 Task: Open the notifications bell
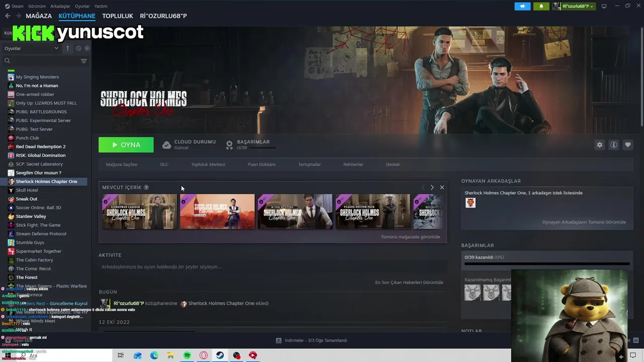tap(541, 6)
